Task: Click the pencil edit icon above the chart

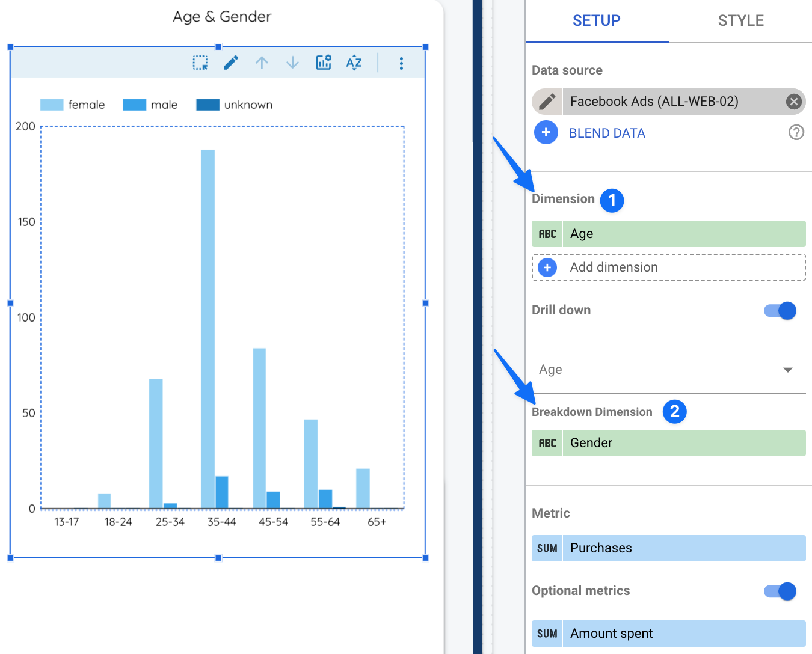Action: pyautogui.click(x=231, y=62)
